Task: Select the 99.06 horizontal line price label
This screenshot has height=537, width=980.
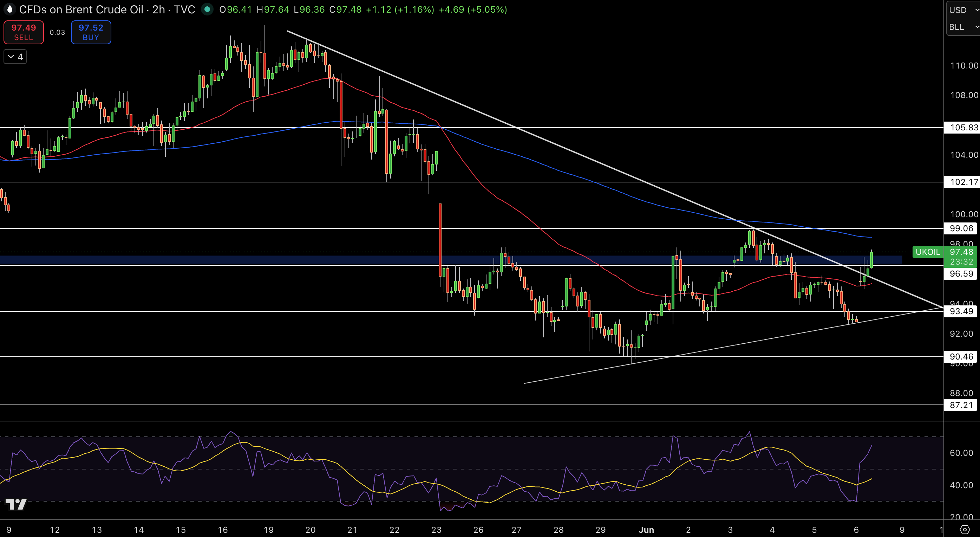Action: tap(961, 228)
